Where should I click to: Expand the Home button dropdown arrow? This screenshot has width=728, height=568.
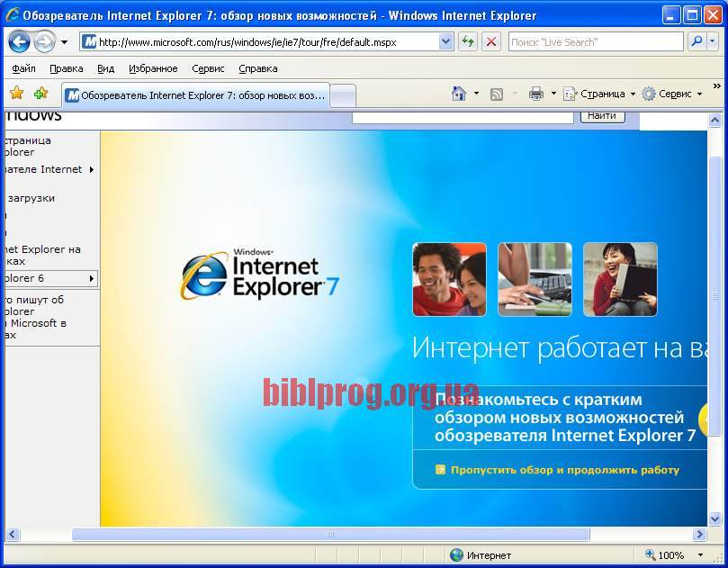(x=476, y=94)
